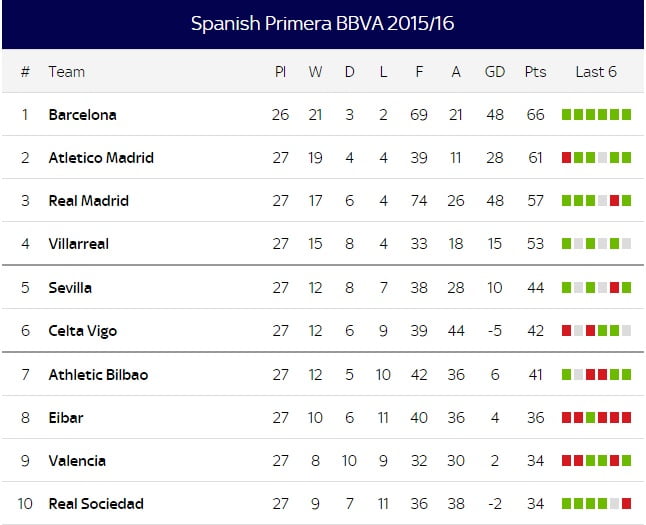Open the Valencia team link
Image resolution: width=646 pixels, height=525 pixels.
point(77,461)
